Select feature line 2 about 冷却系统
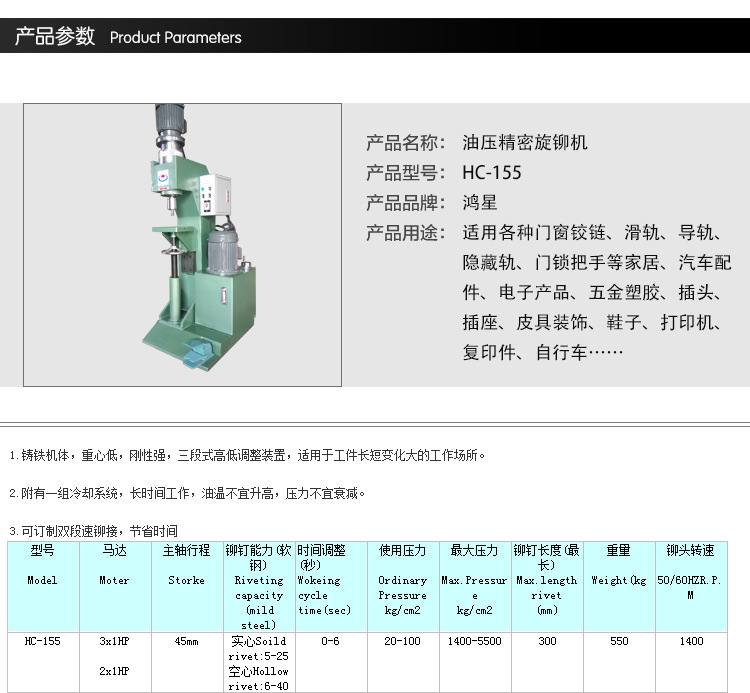This screenshot has width=750, height=693. pos(188,493)
